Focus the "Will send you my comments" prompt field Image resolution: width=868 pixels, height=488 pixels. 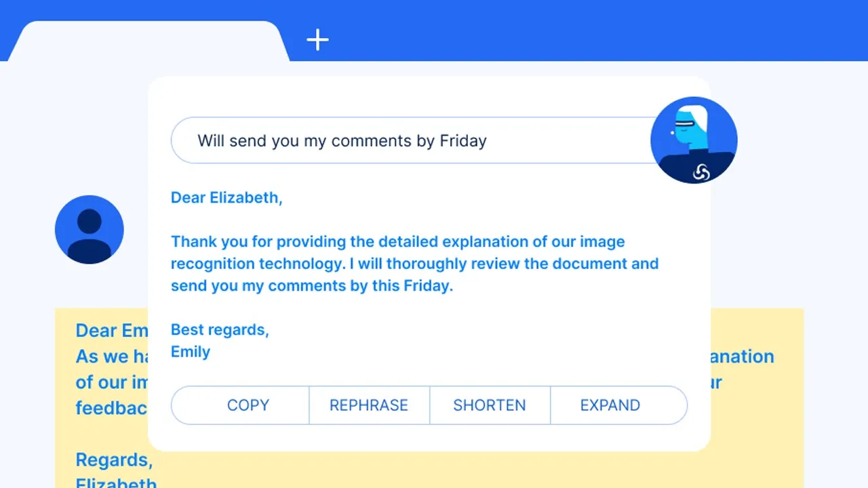[x=407, y=141]
